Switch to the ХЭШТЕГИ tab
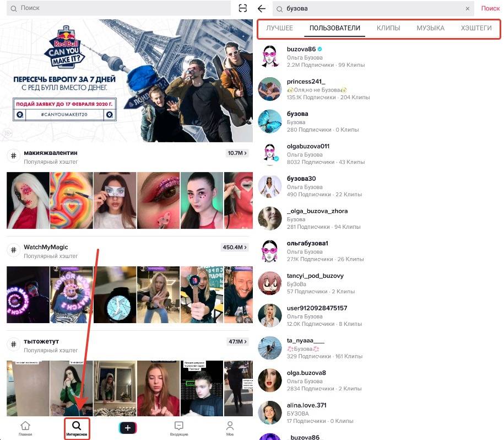The height and width of the screenshot is (440, 504). coord(476,28)
